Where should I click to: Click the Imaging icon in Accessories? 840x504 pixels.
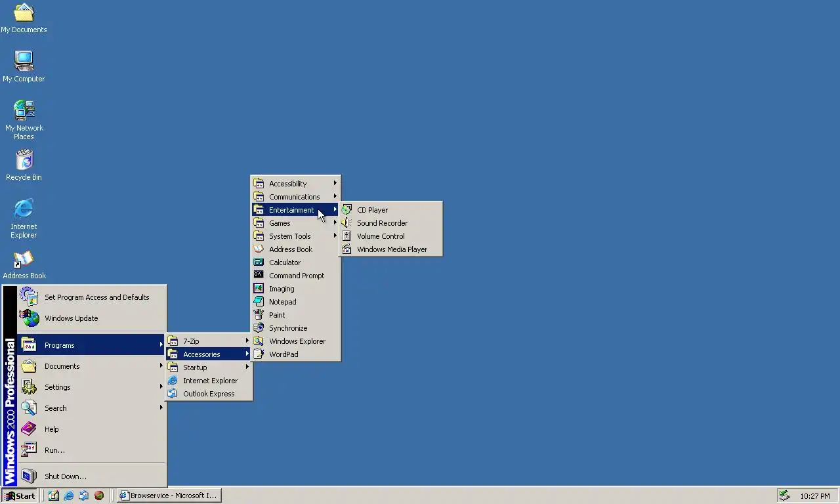pos(259,289)
